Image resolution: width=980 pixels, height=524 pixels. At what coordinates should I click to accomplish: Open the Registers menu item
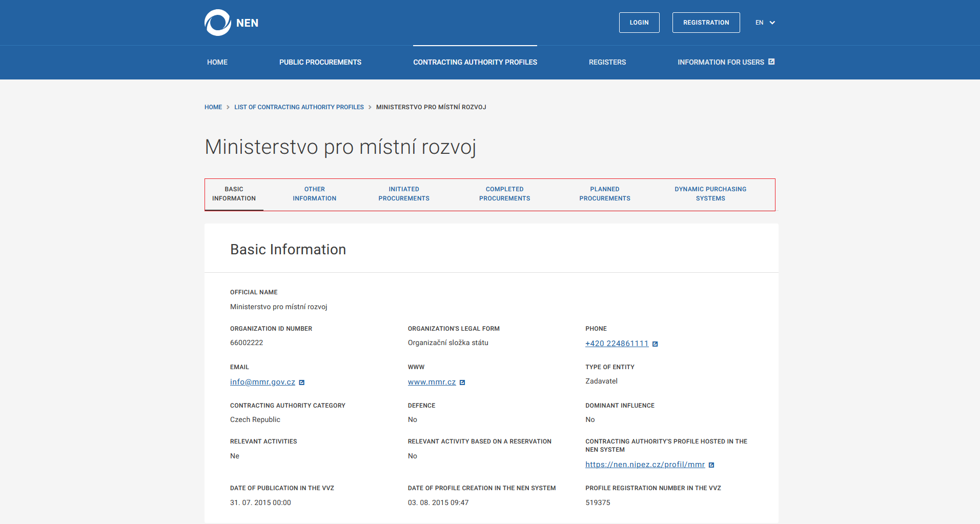pyautogui.click(x=607, y=62)
